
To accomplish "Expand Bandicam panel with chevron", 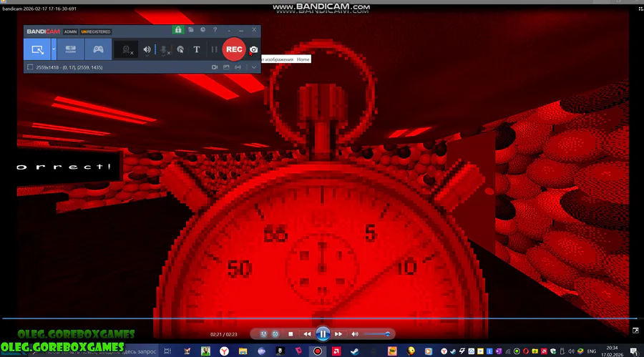I will pos(254,67).
